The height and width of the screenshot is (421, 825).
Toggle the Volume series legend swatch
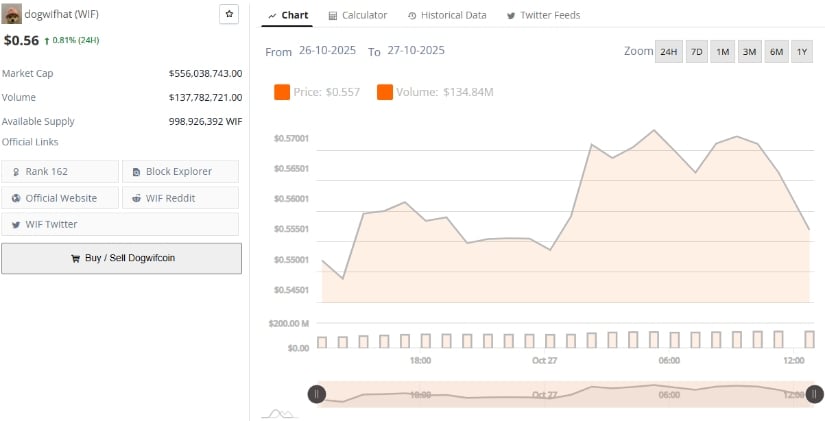point(385,92)
